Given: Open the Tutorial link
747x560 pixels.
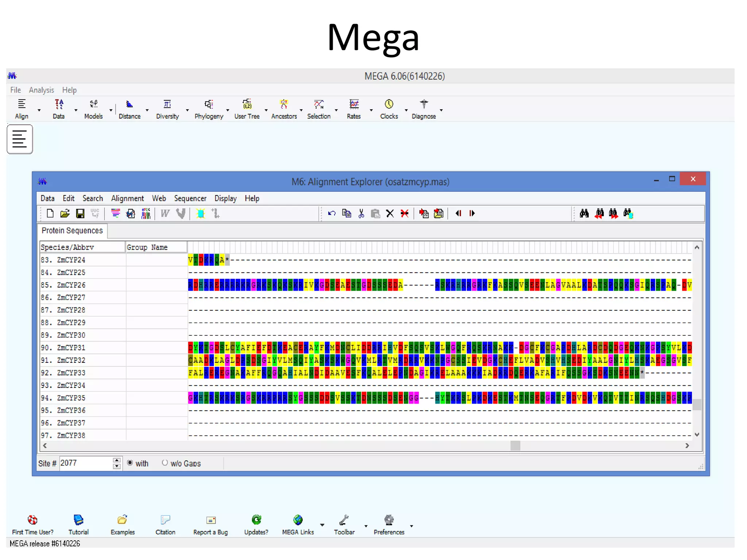Looking at the screenshot, I should pos(78,525).
